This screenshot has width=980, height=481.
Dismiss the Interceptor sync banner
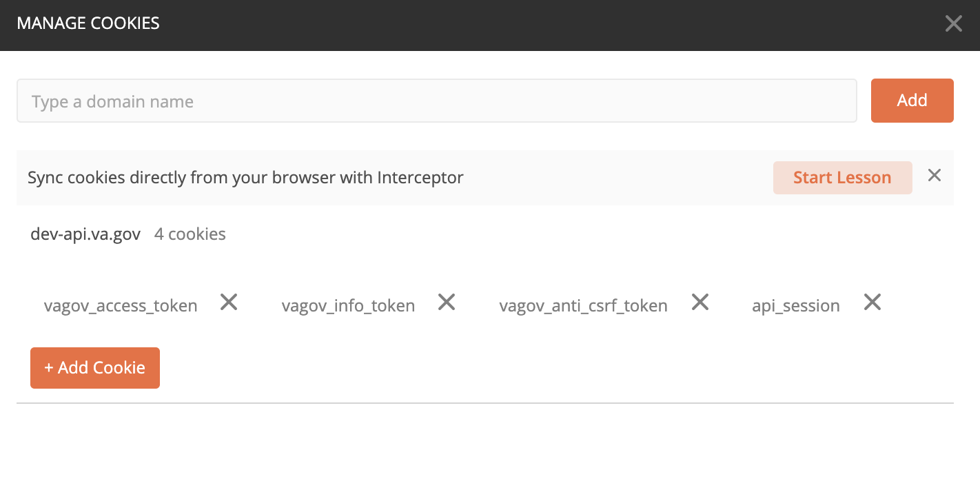[x=934, y=176]
